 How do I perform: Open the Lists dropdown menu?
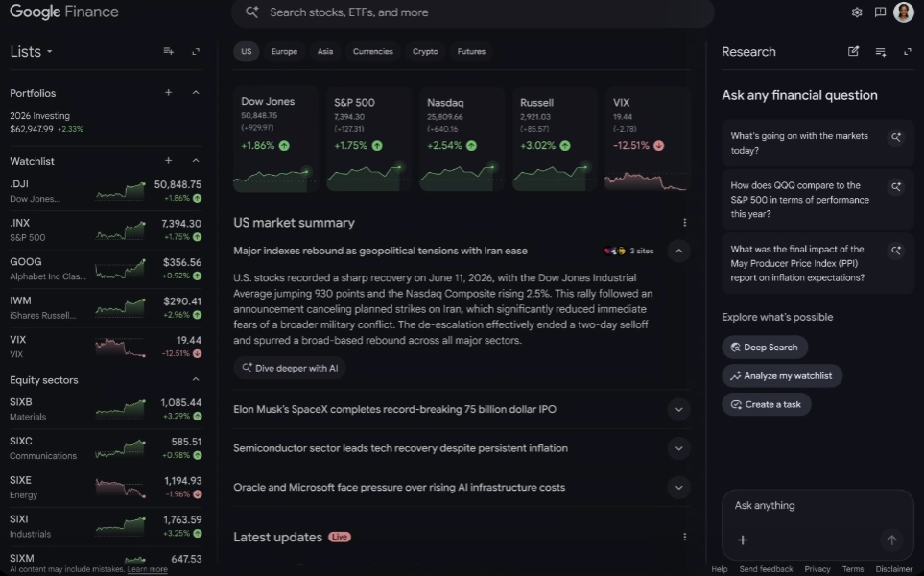point(32,51)
